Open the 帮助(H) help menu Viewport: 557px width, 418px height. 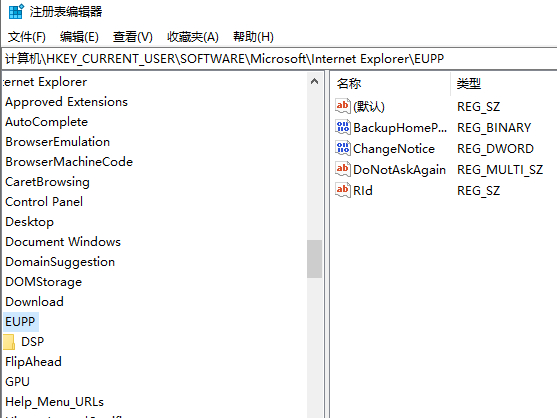(253, 37)
